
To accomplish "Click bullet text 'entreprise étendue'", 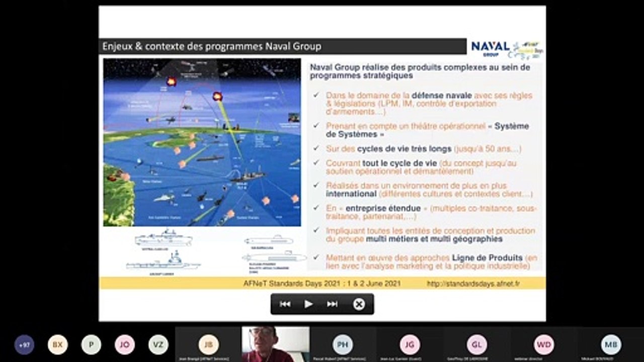I will 383,208.
